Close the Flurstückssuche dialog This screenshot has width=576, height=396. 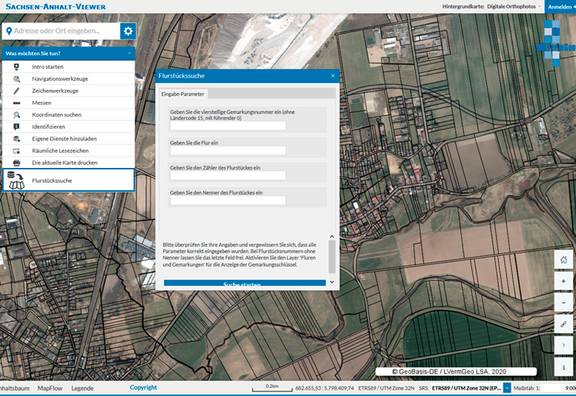(x=333, y=76)
